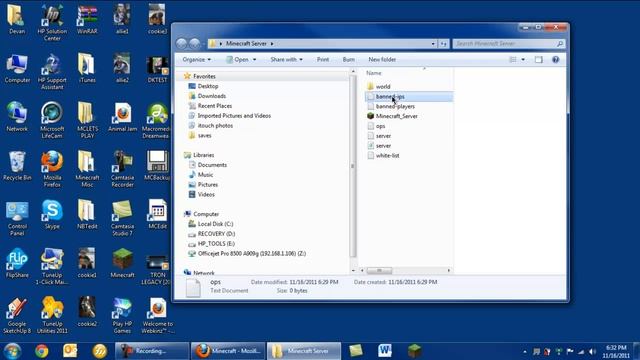Image resolution: width=640 pixels, height=360 pixels.
Task: Click the Print toolbar button
Action: 323,60
